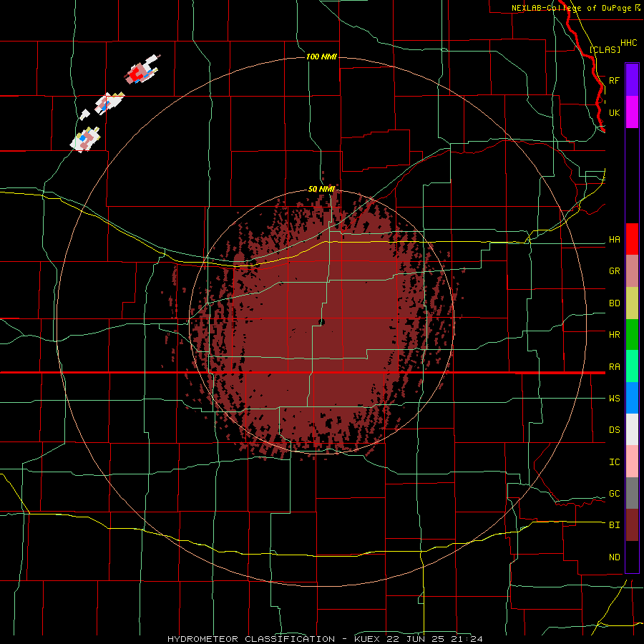Click the '[CLAS]' units label
Screen dimensions: 644x644
tap(605, 49)
